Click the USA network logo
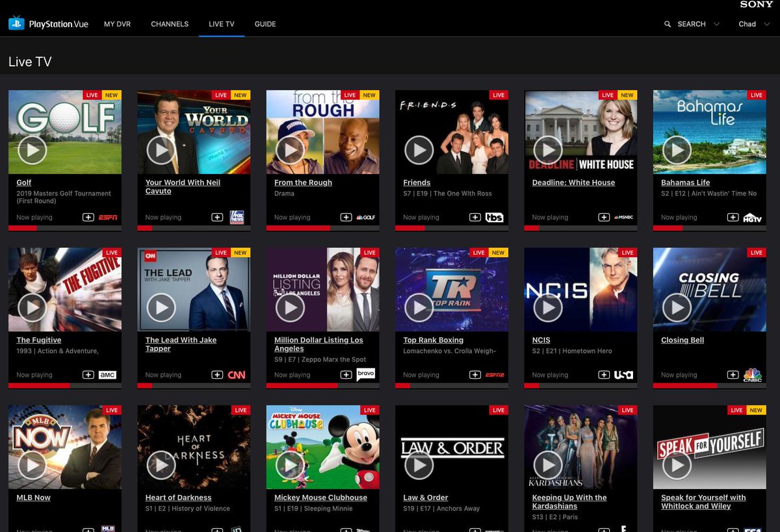Screen dimensions: 780x532 tap(623, 375)
